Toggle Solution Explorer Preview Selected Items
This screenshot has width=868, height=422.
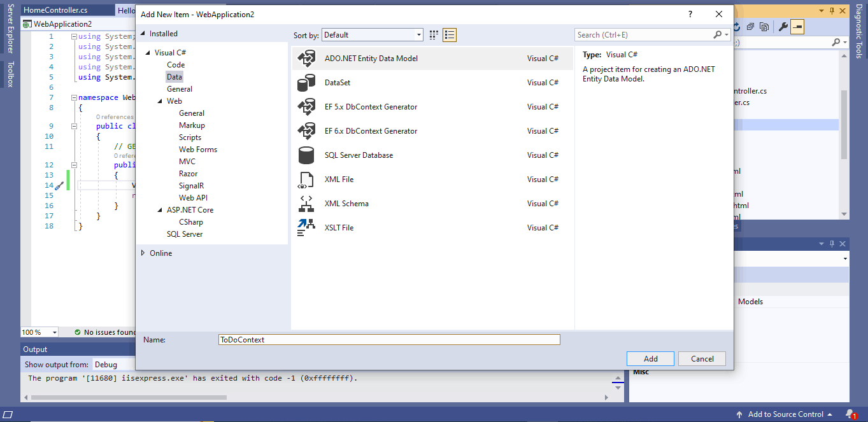click(798, 27)
